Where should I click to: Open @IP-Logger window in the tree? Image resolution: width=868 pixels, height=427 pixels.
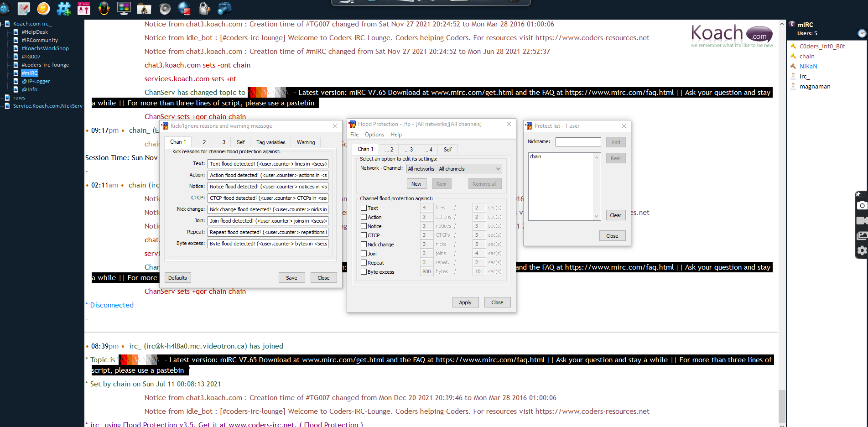pos(36,81)
